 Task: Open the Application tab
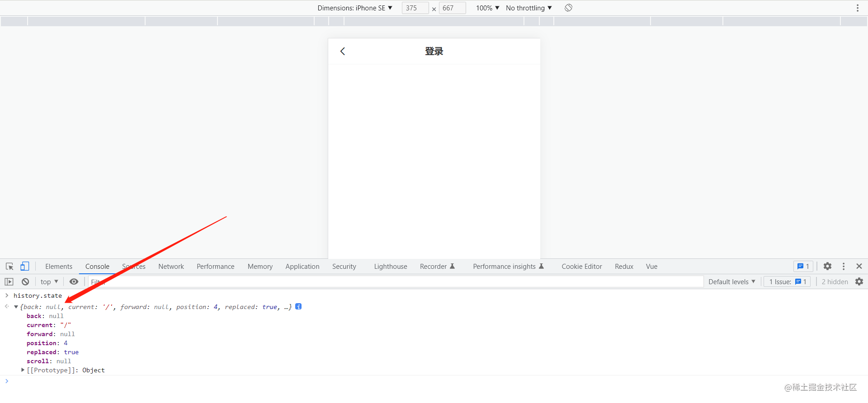(x=302, y=267)
